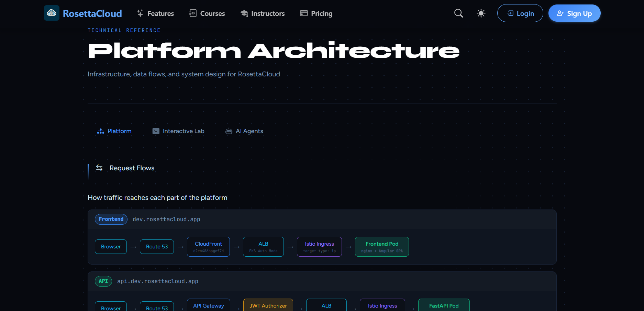
Task: Switch to the Platform tab
Action: point(114,131)
